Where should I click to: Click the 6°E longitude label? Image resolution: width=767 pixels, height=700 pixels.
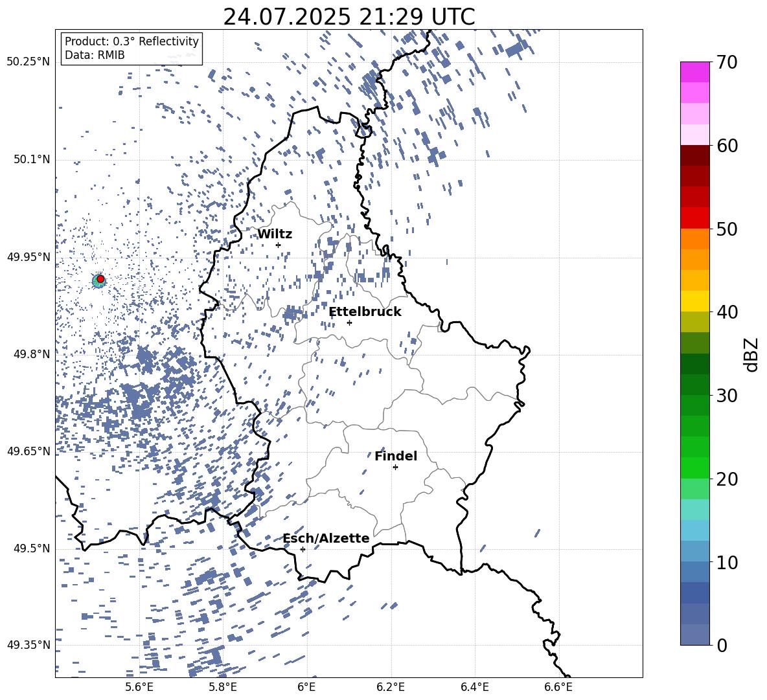pos(306,687)
